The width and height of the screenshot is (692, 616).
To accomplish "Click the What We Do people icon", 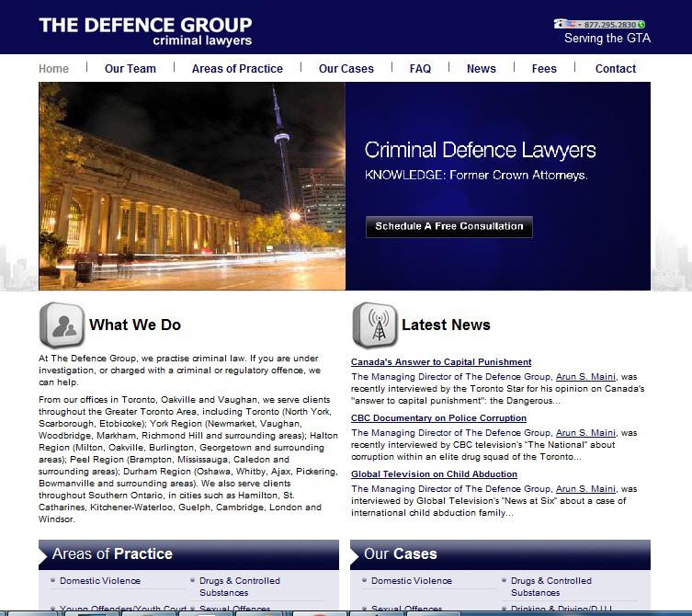I will click(x=62, y=325).
